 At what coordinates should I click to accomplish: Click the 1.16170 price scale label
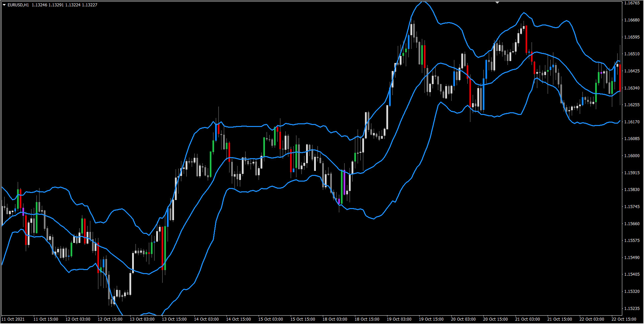coord(632,122)
